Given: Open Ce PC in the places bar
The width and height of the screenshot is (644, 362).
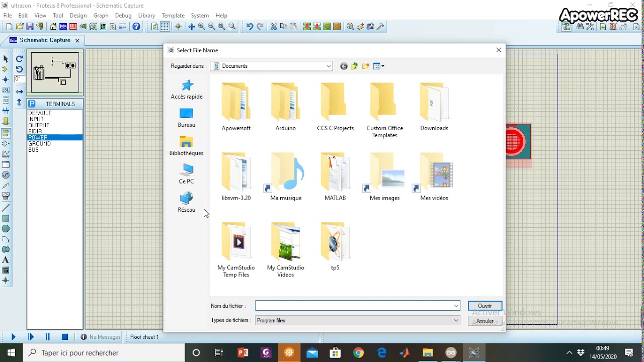Looking at the screenshot, I should coord(187,174).
